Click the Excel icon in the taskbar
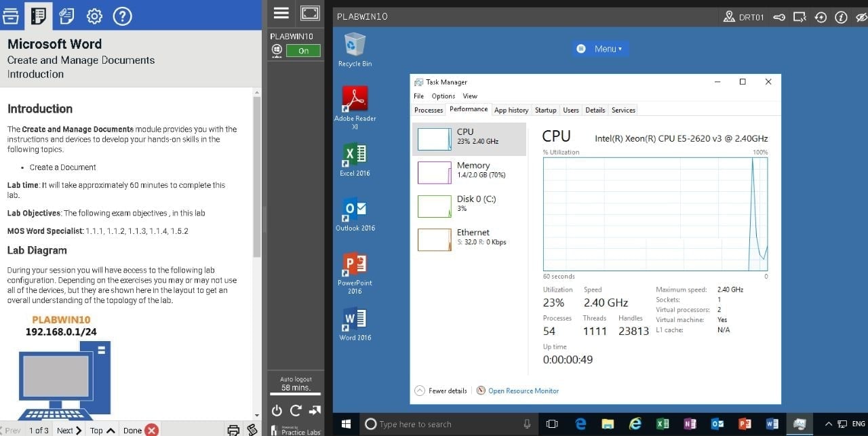This screenshot has width=868, height=436. tap(663, 424)
